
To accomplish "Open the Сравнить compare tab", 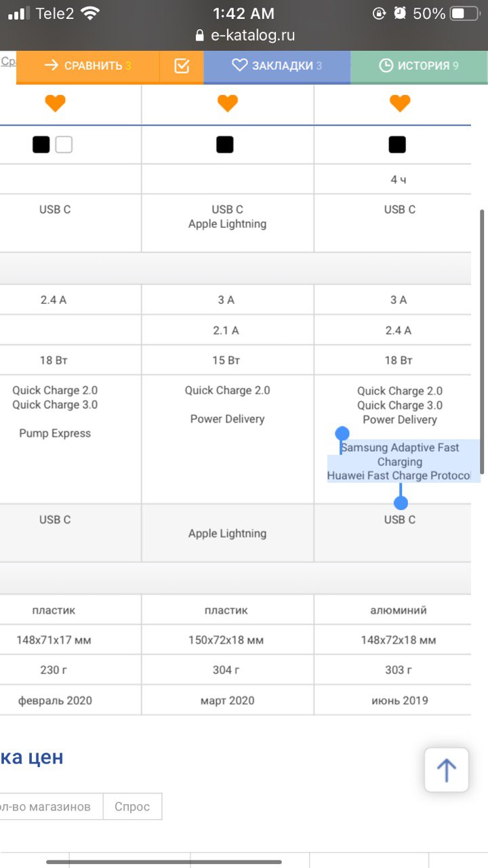I will [88, 66].
